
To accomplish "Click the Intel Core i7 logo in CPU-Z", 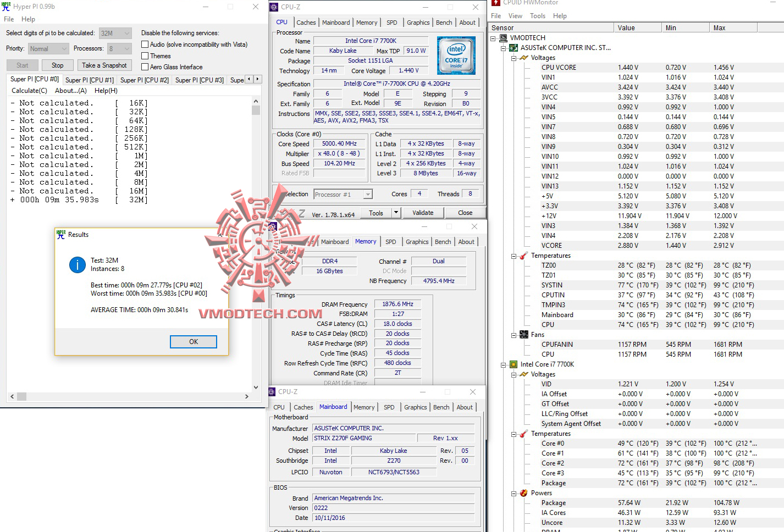I will click(456, 55).
